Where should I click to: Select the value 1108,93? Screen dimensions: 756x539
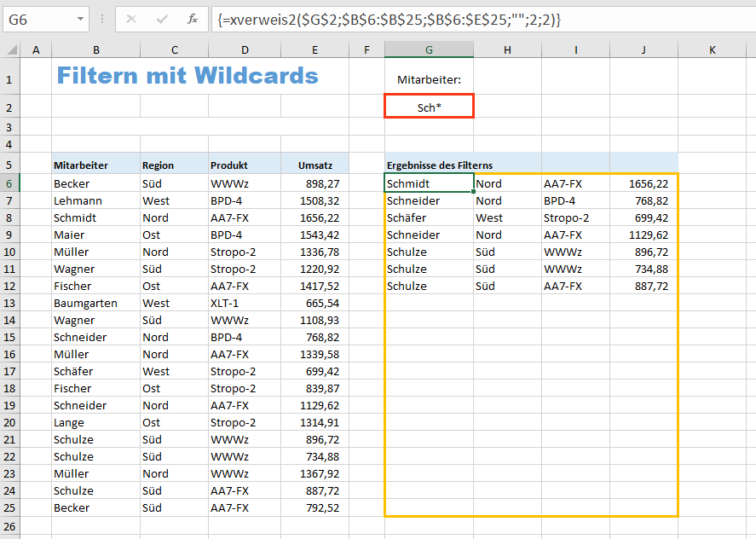tap(315, 321)
